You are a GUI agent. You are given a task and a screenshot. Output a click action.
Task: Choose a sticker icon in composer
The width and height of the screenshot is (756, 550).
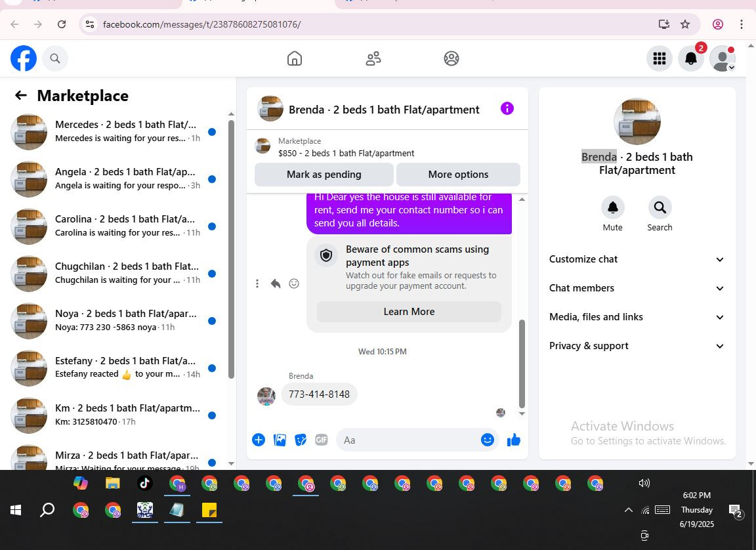[x=301, y=440]
